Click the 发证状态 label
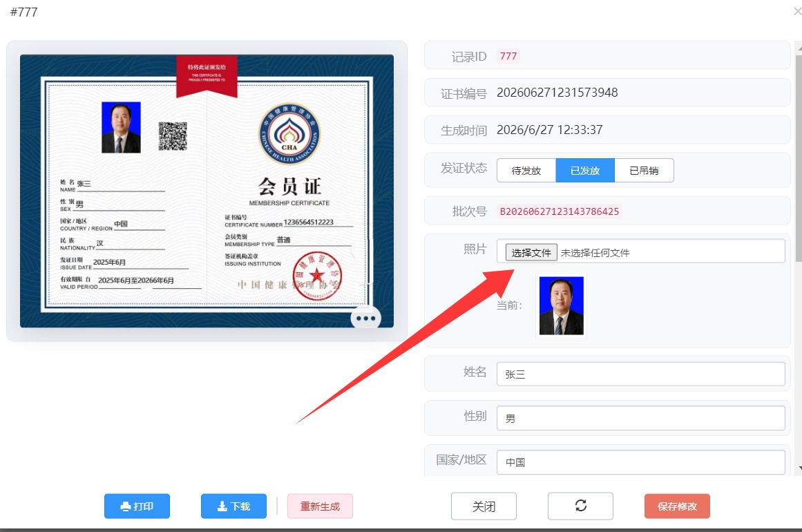802x532 pixels. 464,168
